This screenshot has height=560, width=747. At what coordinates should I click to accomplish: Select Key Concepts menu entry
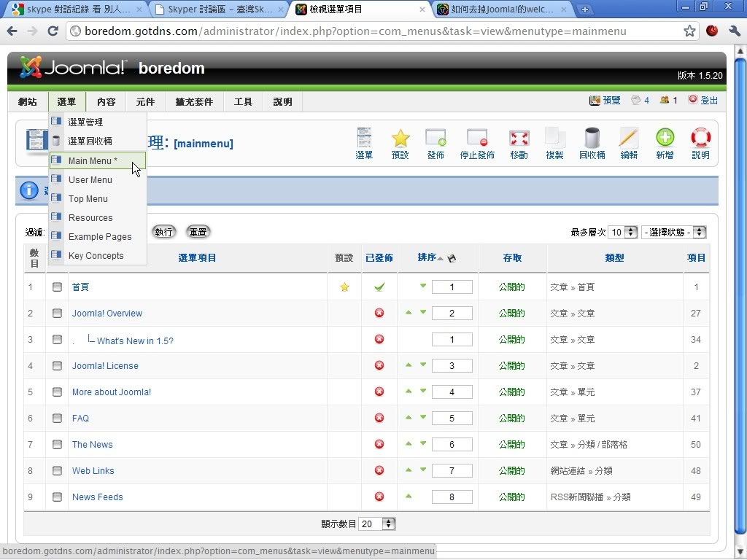tap(98, 256)
